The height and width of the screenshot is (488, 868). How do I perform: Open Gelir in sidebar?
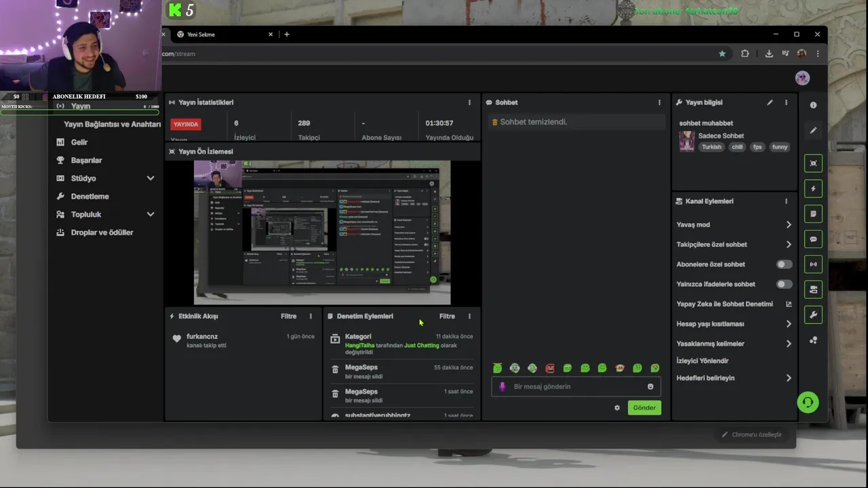(79, 142)
